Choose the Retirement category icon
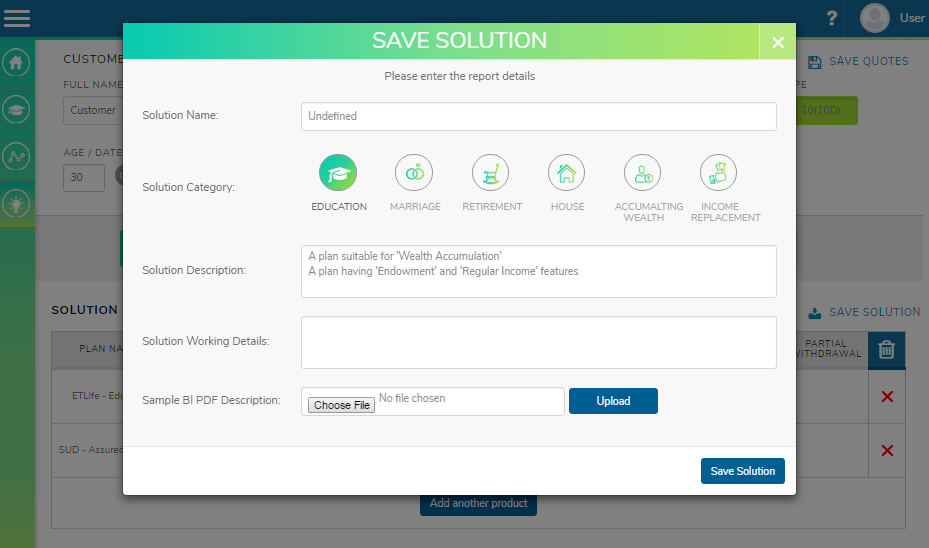Image resolution: width=929 pixels, height=548 pixels. 491,173
